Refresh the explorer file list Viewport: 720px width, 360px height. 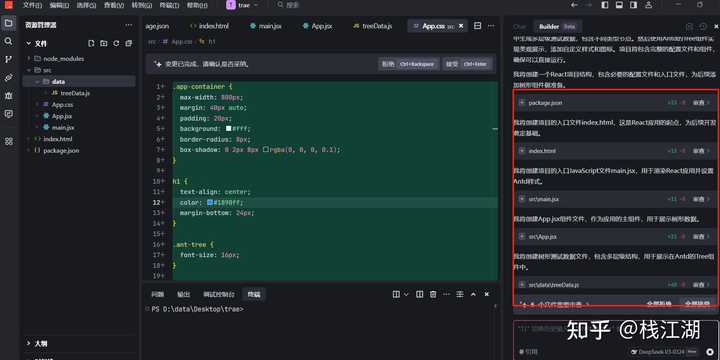tap(116, 43)
